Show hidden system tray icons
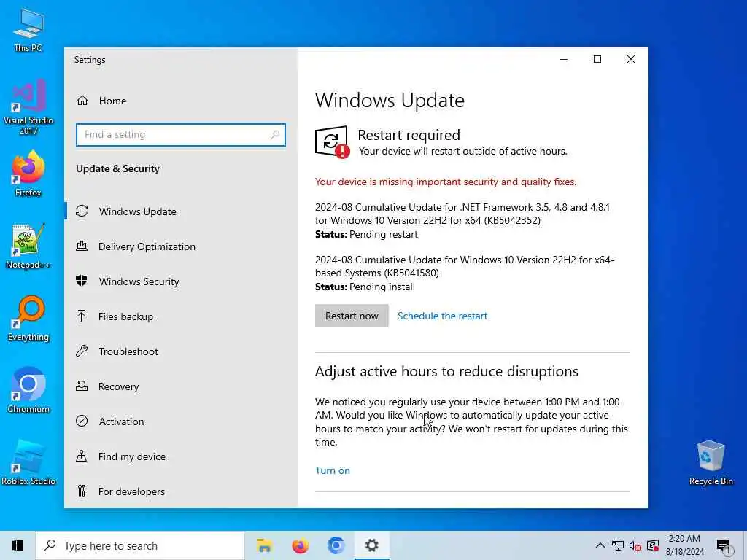The width and height of the screenshot is (747, 560). [x=600, y=545]
